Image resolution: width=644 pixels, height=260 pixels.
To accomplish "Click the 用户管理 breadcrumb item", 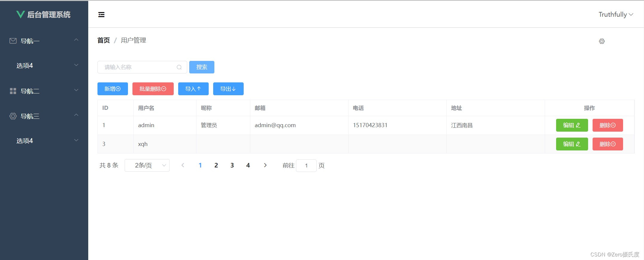I will click(133, 40).
